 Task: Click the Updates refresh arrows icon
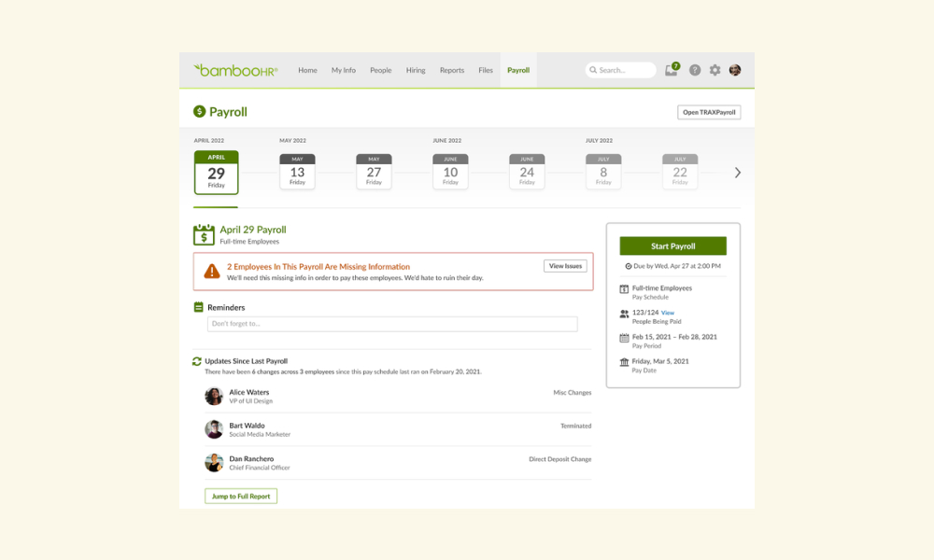[x=196, y=361]
